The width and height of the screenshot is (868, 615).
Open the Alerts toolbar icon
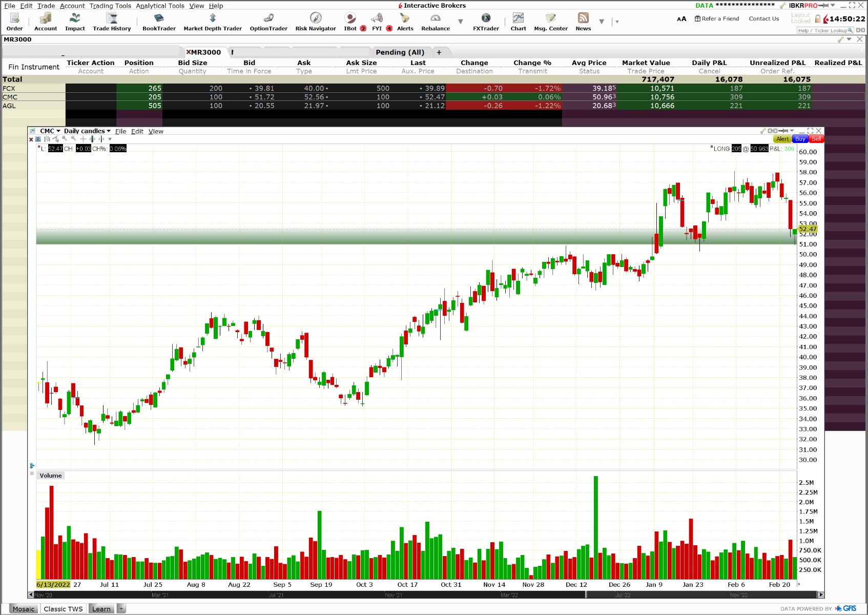click(x=405, y=22)
